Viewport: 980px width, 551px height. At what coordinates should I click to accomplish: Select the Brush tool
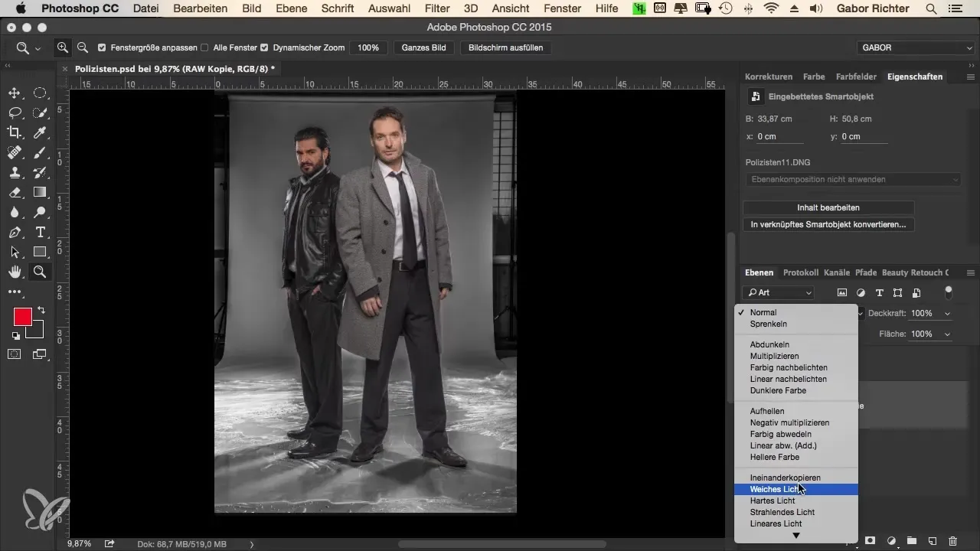click(x=40, y=153)
